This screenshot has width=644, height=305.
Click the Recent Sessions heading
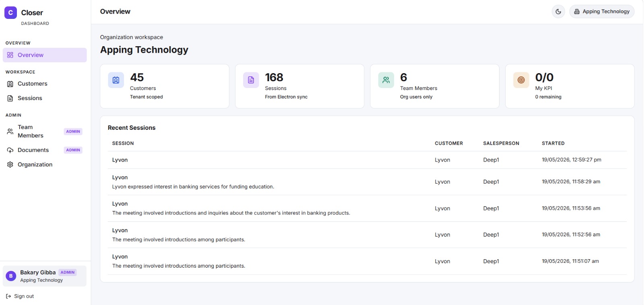tap(132, 128)
